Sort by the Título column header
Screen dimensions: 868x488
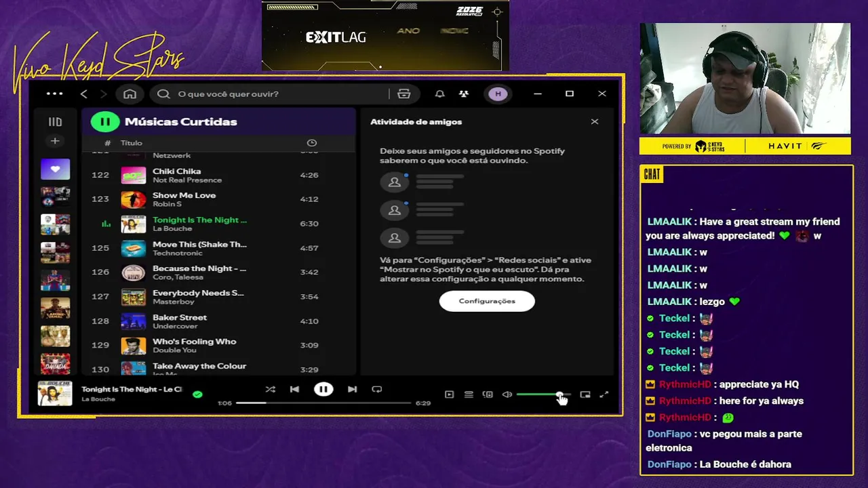pyautogui.click(x=132, y=143)
